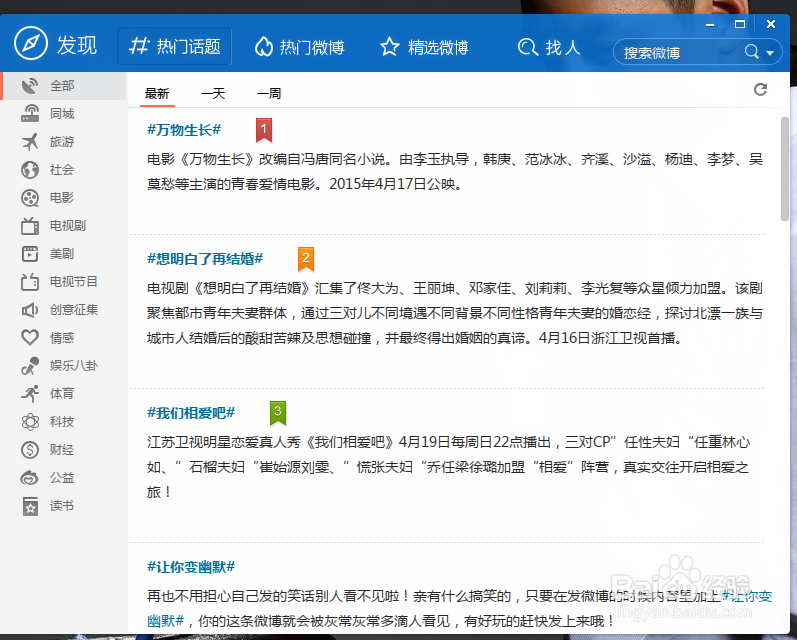Click the magnifier search icon in search box

tap(752, 51)
